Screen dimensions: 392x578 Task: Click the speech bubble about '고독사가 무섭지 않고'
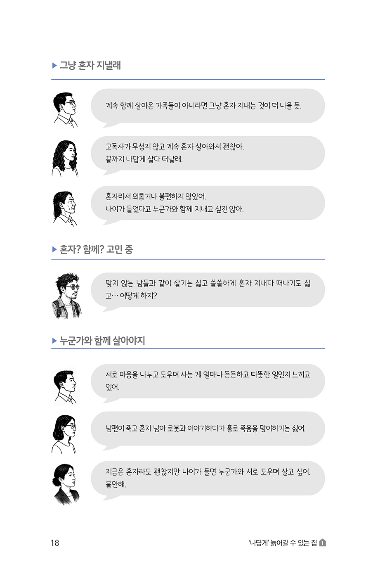(208, 154)
